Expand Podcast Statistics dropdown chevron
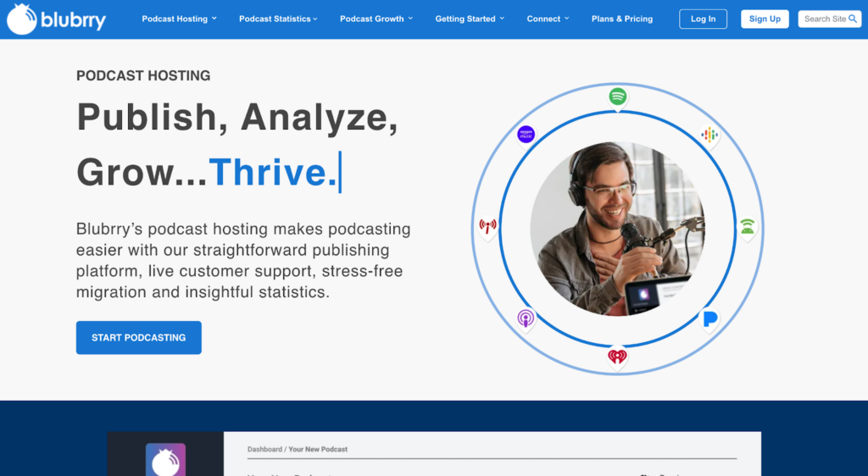This screenshot has width=868, height=476. 315,19
